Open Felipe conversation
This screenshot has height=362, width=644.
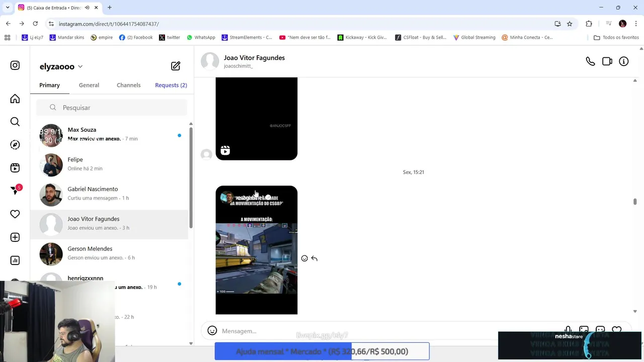tap(110, 164)
